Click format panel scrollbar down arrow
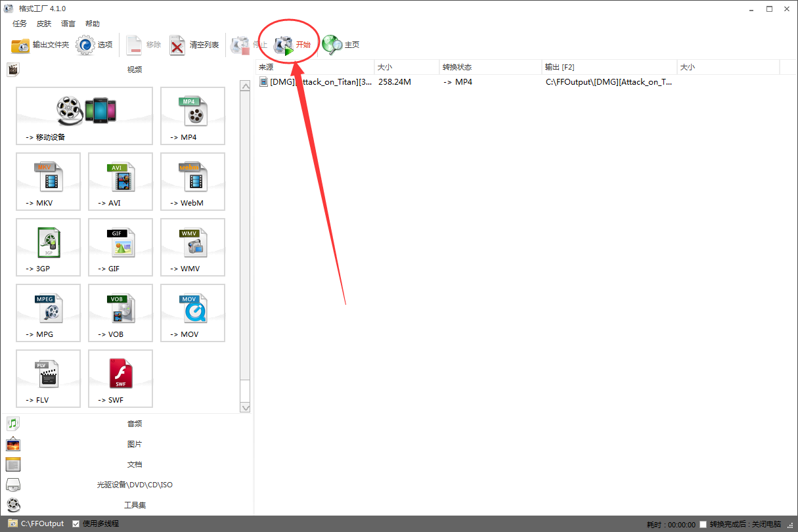The image size is (798, 532). [246, 407]
